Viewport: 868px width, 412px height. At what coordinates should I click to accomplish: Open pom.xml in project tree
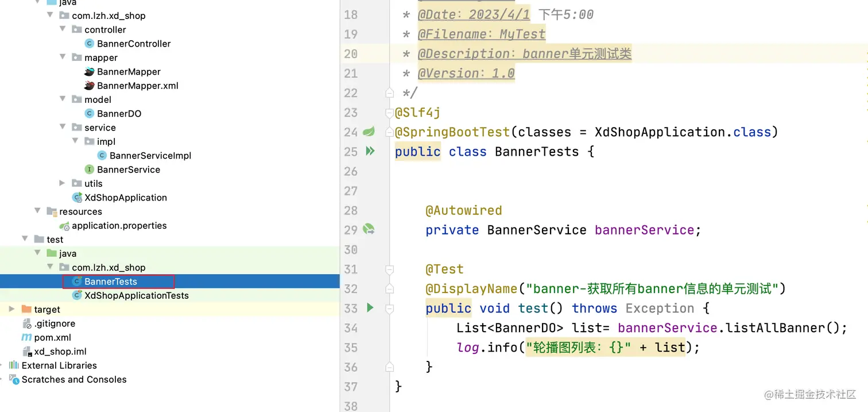click(x=53, y=337)
